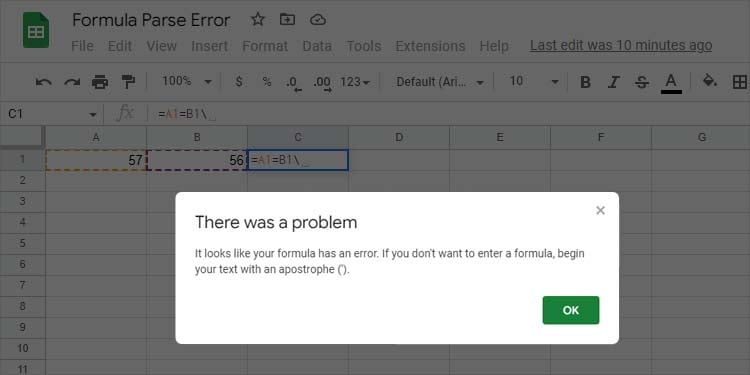This screenshot has width=750, height=375.
Task: Toggle italic formatting
Action: (613, 82)
